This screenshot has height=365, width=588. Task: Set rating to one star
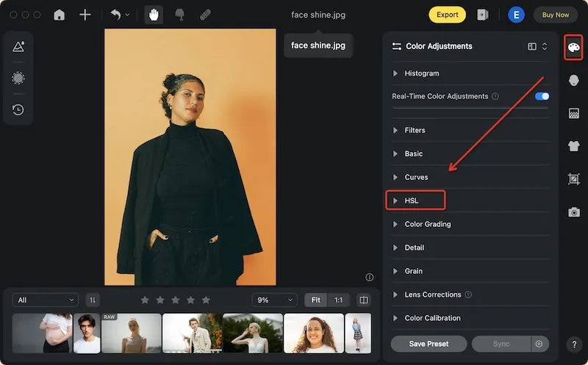pos(145,300)
